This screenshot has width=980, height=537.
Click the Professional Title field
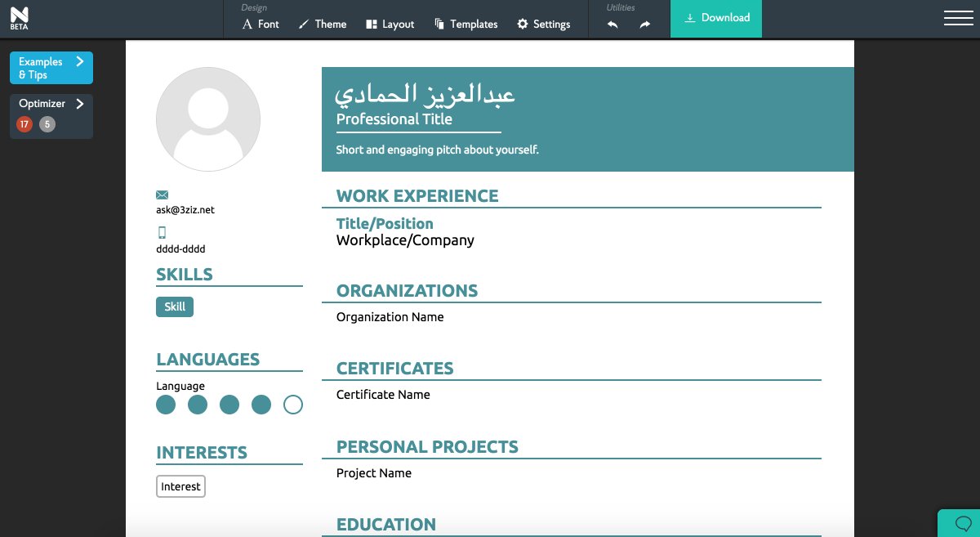coord(394,119)
